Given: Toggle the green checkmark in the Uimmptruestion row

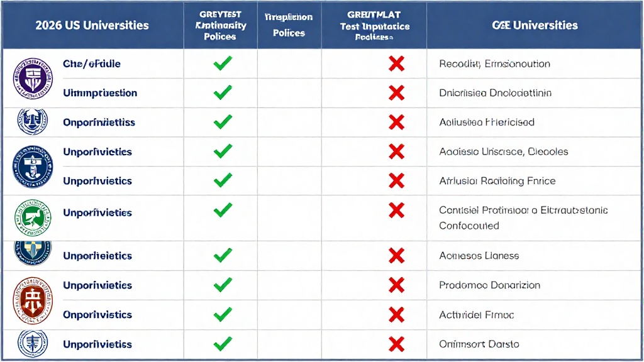Looking at the screenshot, I should click(x=223, y=93).
